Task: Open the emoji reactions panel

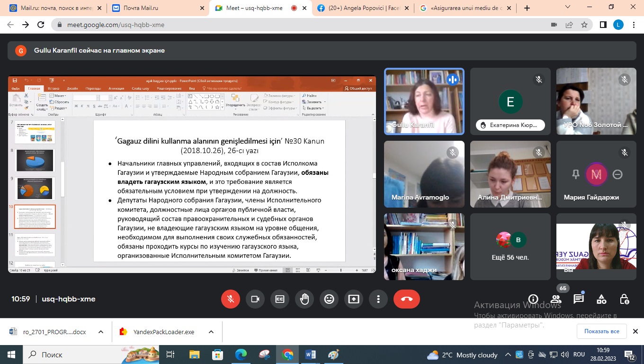Action: click(329, 299)
